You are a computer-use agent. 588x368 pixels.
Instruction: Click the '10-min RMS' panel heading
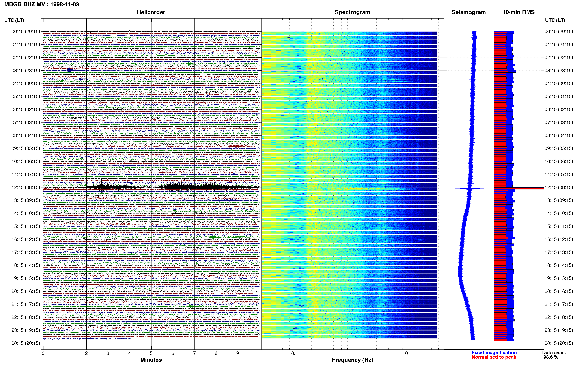click(518, 12)
